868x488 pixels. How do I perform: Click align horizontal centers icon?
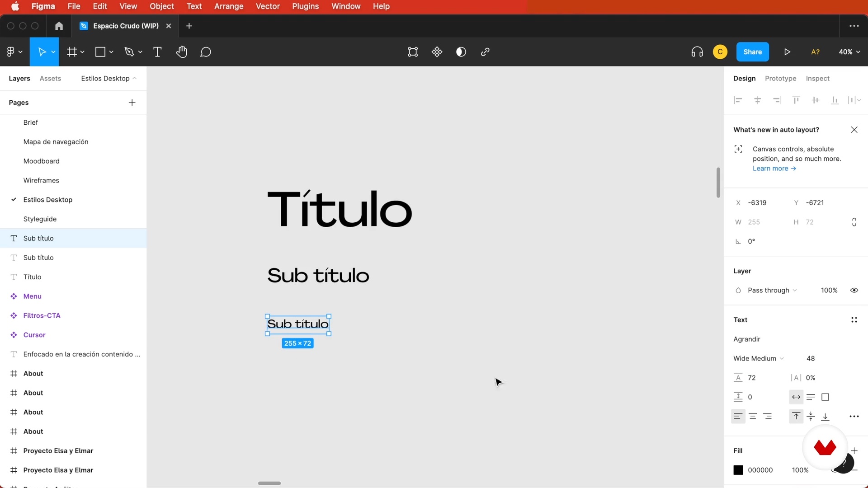pos(758,100)
